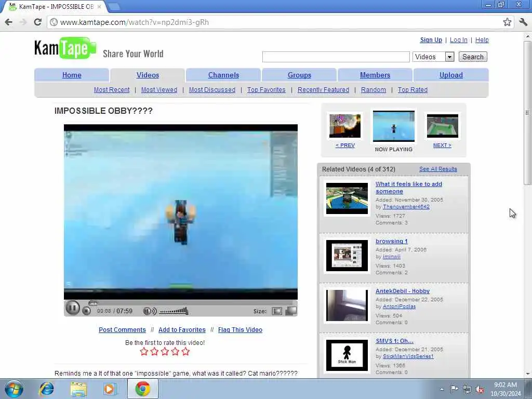Click the Search button
The height and width of the screenshot is (399, 532).
473,57
